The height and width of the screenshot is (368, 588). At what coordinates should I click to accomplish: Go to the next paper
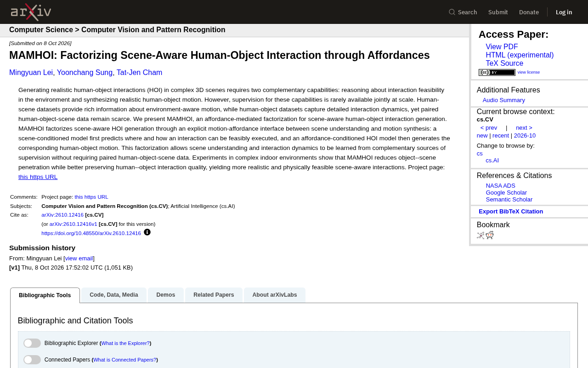click(524, 128)
